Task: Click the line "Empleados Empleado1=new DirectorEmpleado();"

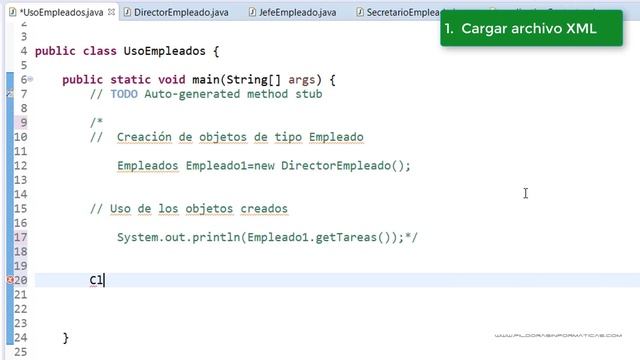Action: 264,166
